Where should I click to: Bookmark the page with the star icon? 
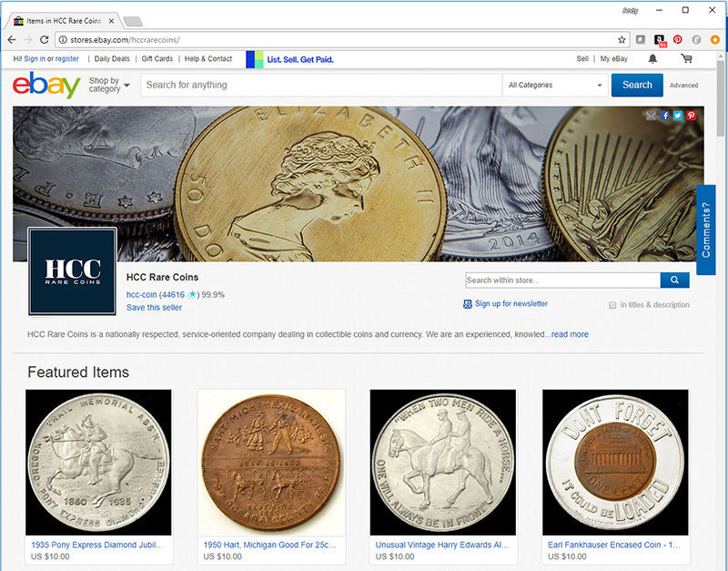point(622,39)
